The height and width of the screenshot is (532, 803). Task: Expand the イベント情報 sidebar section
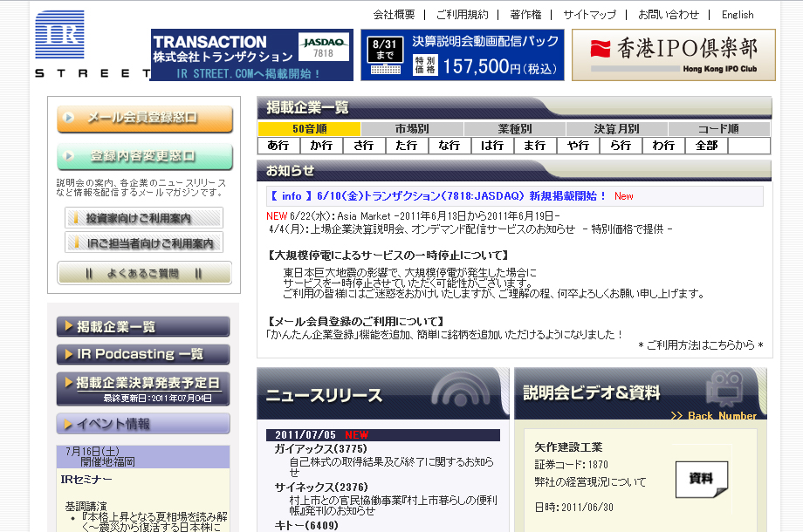click(143, 424)
